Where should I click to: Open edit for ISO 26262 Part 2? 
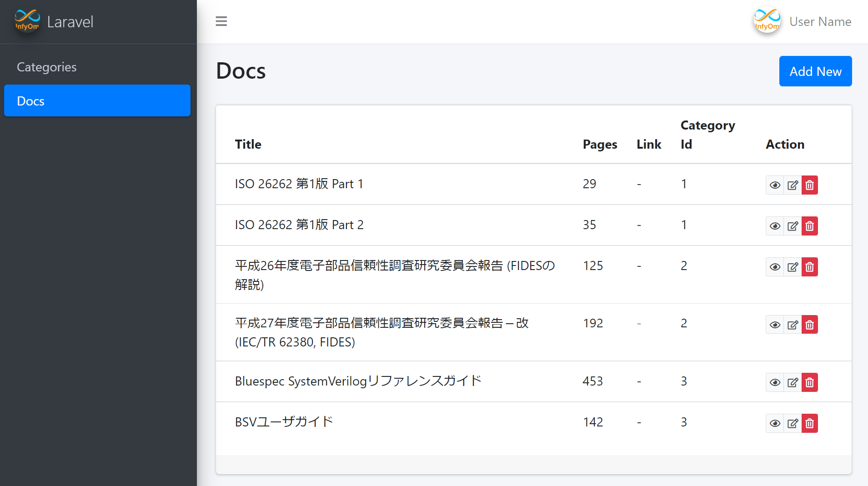(x=793, y=226)
